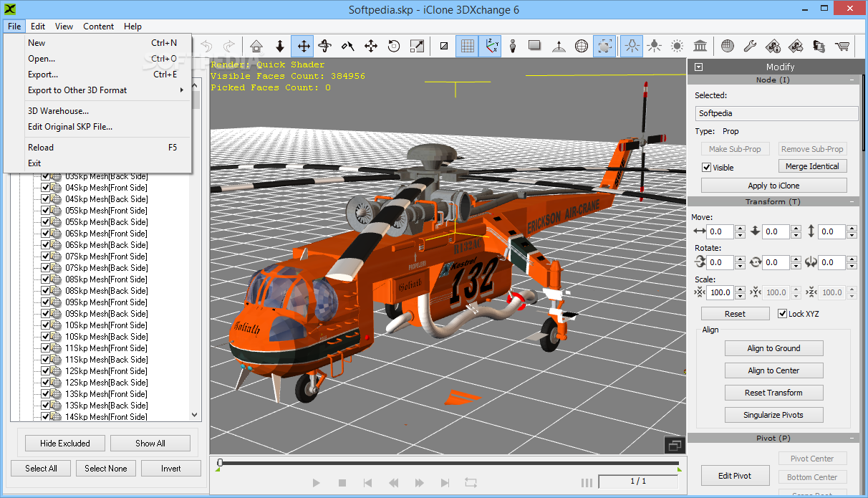Image resolution: width=868 pixels, height=498 pixels.
Task: Jump to the first frame button
Action: tap(368, 483)
